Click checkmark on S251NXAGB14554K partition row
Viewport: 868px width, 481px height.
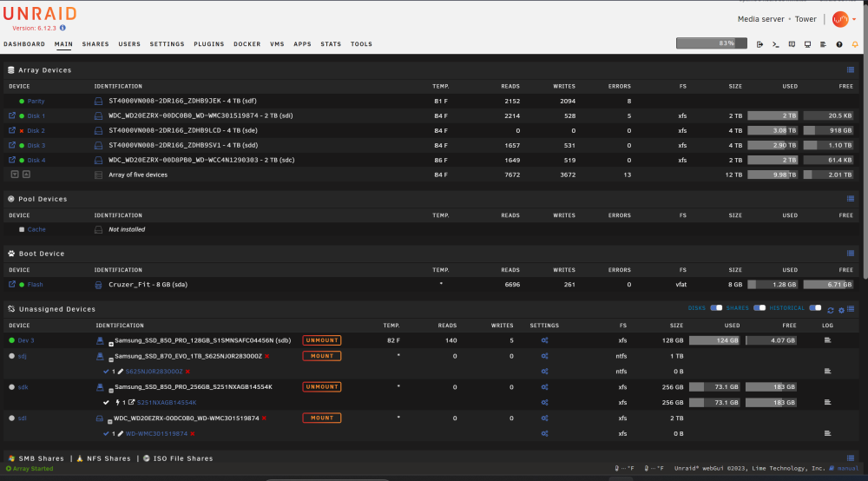tap(106, 402)
